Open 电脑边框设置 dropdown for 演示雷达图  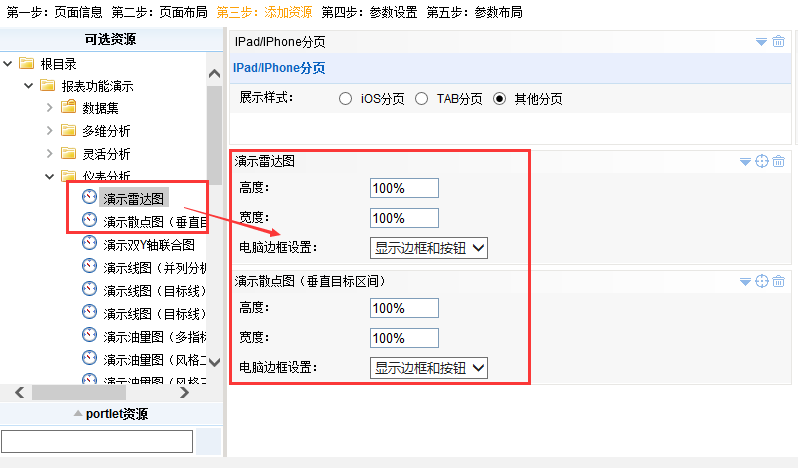(429, 248)
